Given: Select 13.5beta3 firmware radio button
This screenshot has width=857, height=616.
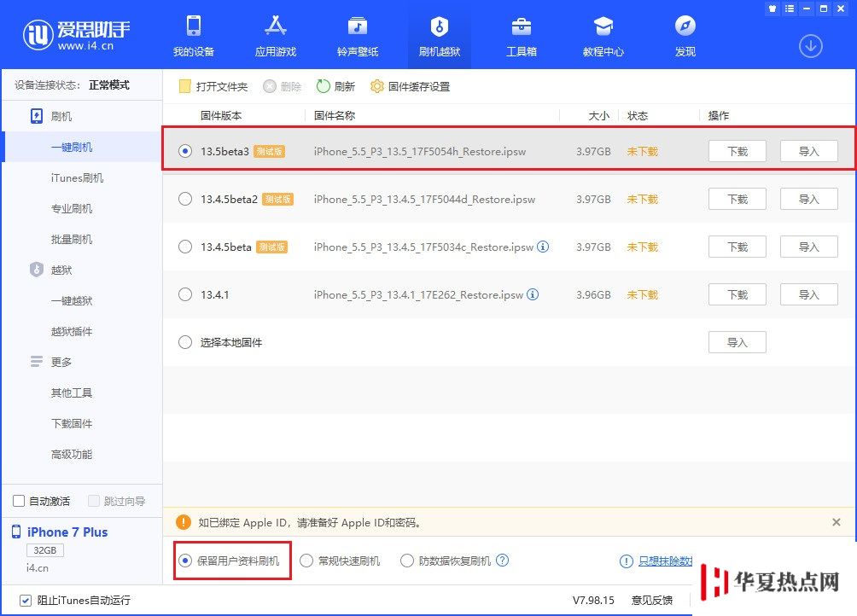Looking at the screenshot, I should coord(185,151).
